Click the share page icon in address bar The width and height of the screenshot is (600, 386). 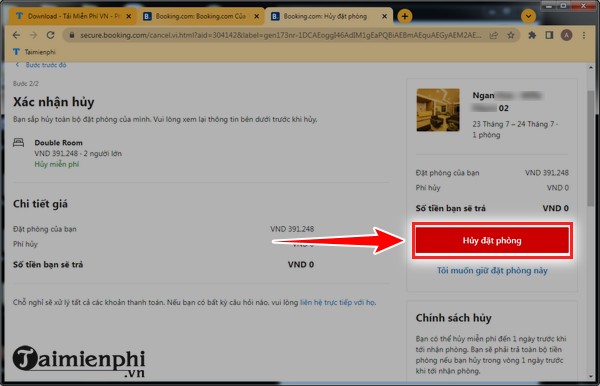click(x=494, y=35)
